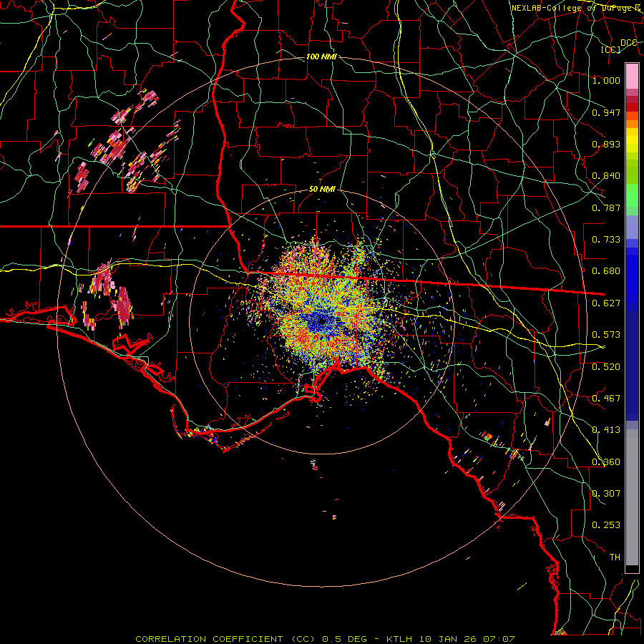Select the 0.840 scale value

pyautogui.click(x=606, y=176)
